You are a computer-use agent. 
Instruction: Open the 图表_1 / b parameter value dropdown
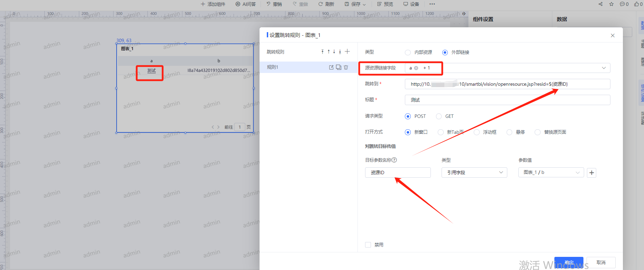(x=551, y=173)
